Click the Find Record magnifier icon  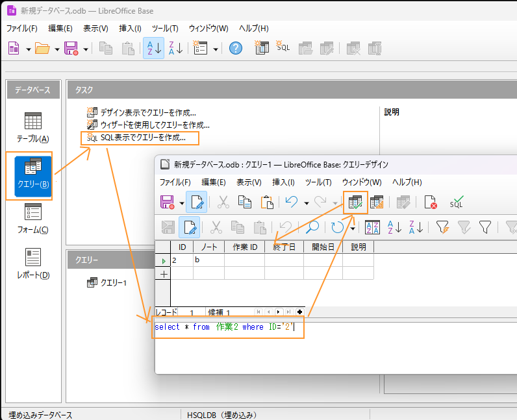(312, 227)
